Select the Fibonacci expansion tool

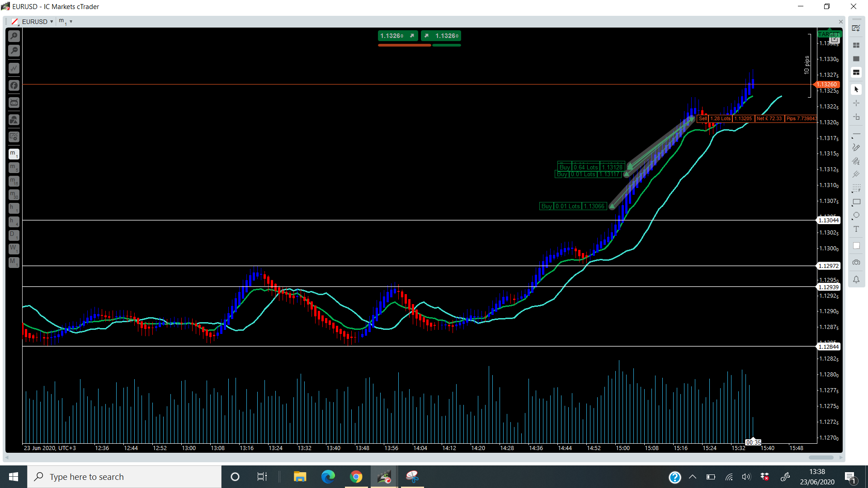[856, 161]
